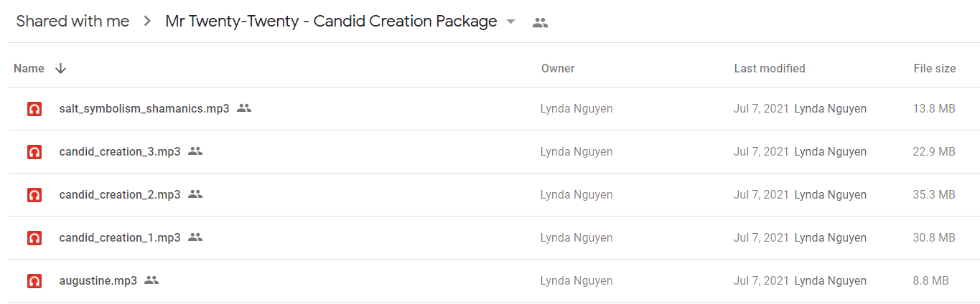Select the candid_creation_1.mp3 file name
The height and width of the screenshot is (304, 980).
click(x=120, y=237)
